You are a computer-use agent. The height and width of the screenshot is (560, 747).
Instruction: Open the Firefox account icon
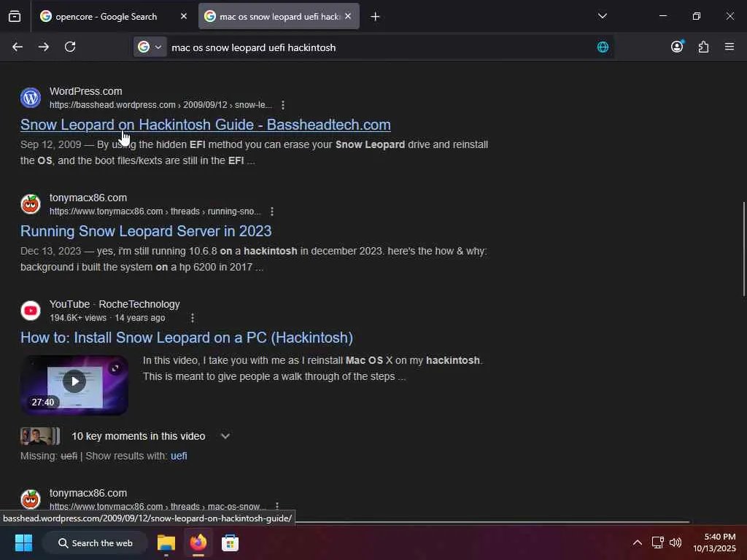pos(677,46)
